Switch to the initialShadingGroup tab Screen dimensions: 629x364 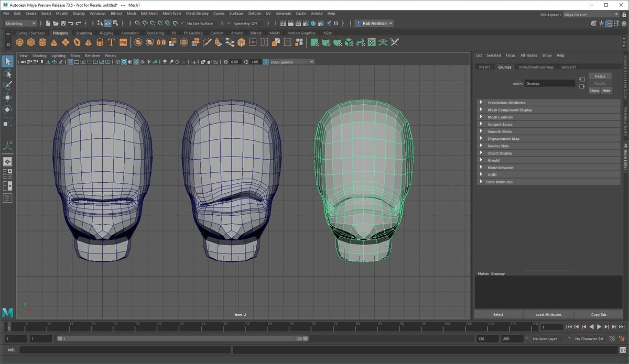pos(536,67)
